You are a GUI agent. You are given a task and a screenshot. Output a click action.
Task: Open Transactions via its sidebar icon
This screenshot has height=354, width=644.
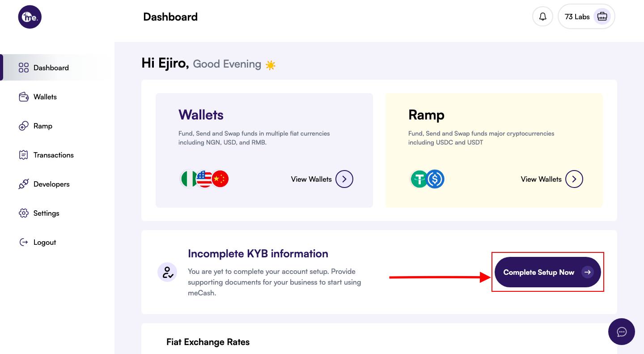point(23,155)
